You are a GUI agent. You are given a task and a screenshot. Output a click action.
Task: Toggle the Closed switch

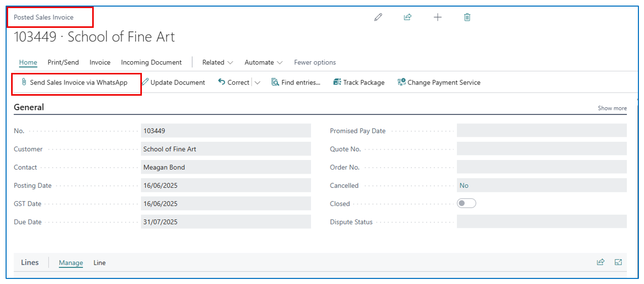(x=466, y=204)
